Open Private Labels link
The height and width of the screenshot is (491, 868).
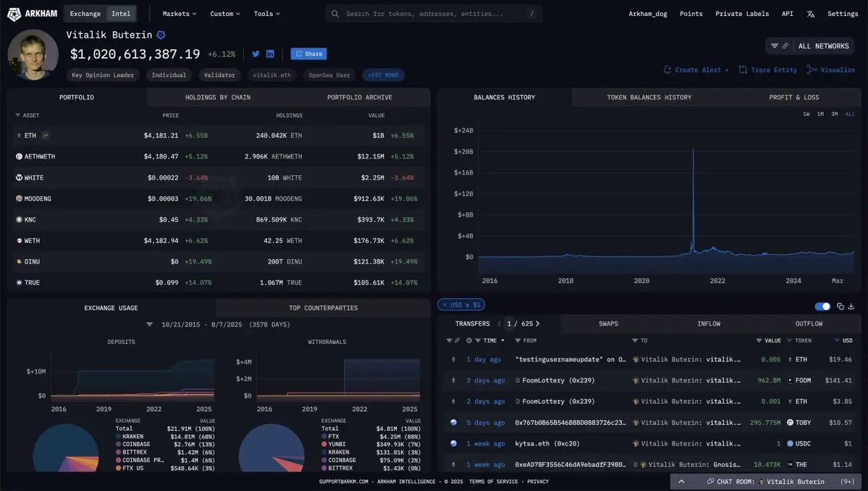click(x=742, y=14)
